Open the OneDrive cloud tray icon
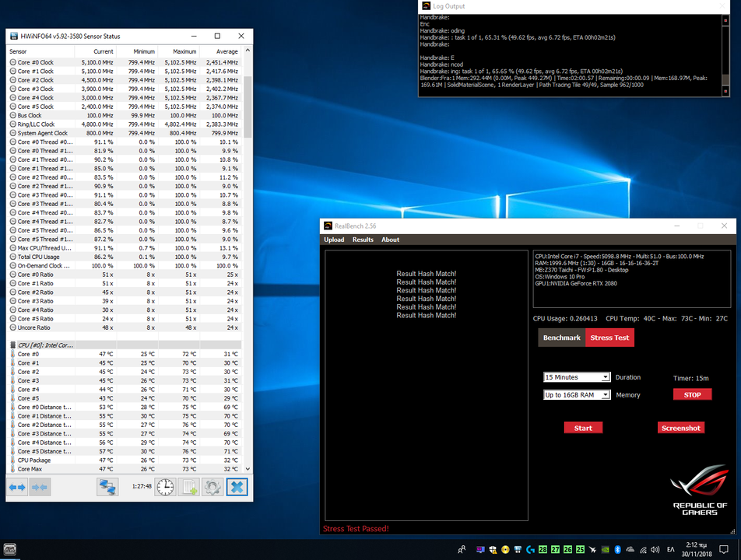 pyautogui.click(x=630, y=550)
